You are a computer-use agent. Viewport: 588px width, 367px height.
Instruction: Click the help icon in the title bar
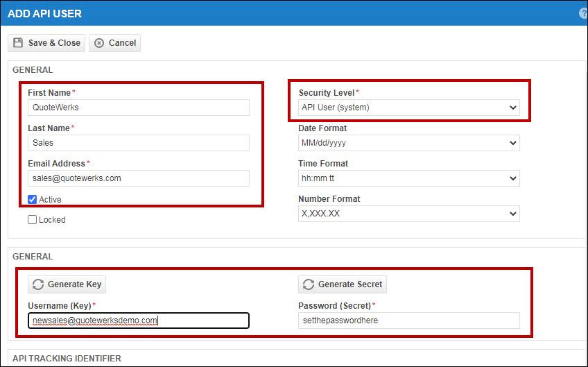point(584,13)
